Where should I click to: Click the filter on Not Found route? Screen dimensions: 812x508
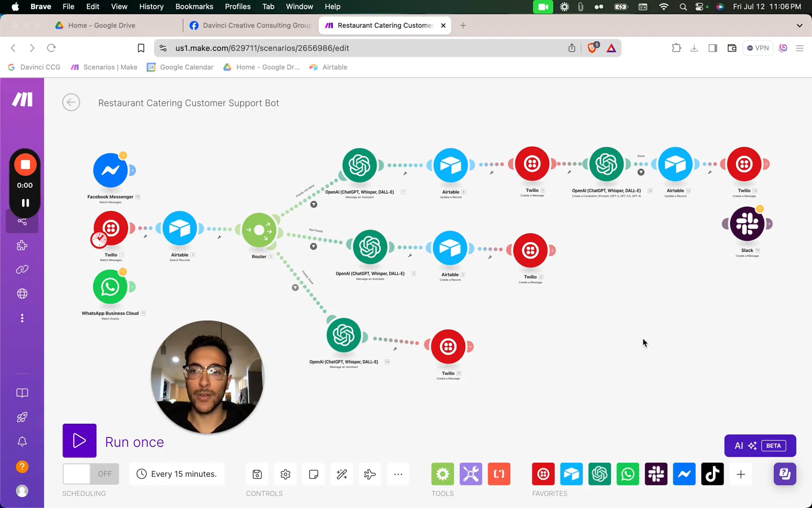point(313,246)
